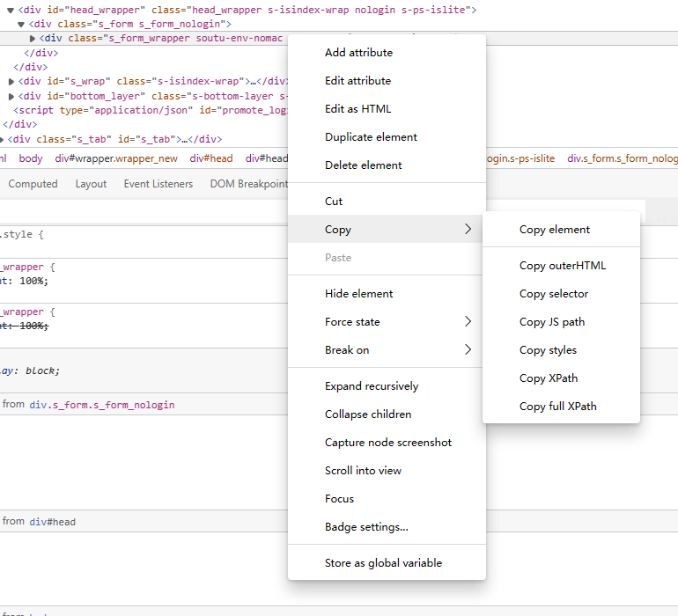Select Delete element from context menu
The width and height of the screenshot is (678, 616).
363,165
